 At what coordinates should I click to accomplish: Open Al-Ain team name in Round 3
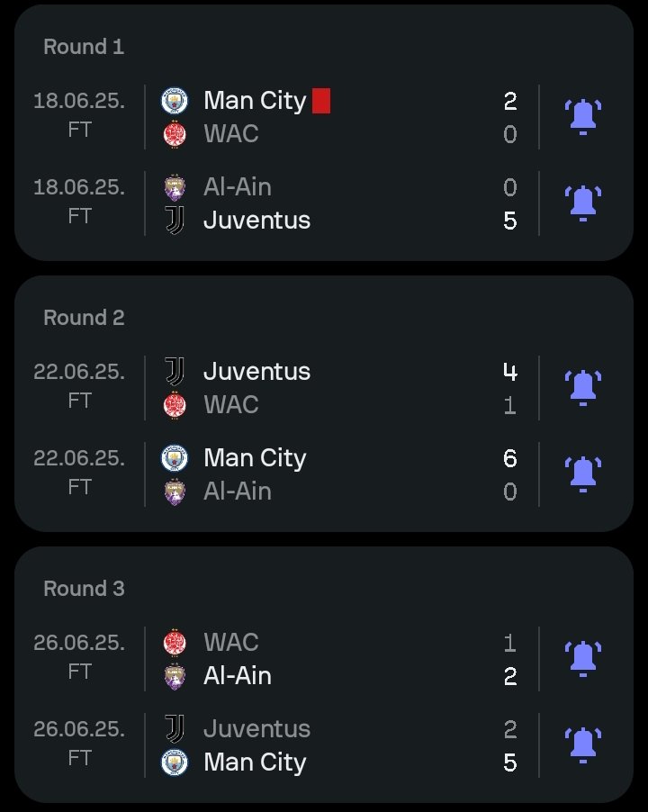pyautogui.click(x=238, y=676)
